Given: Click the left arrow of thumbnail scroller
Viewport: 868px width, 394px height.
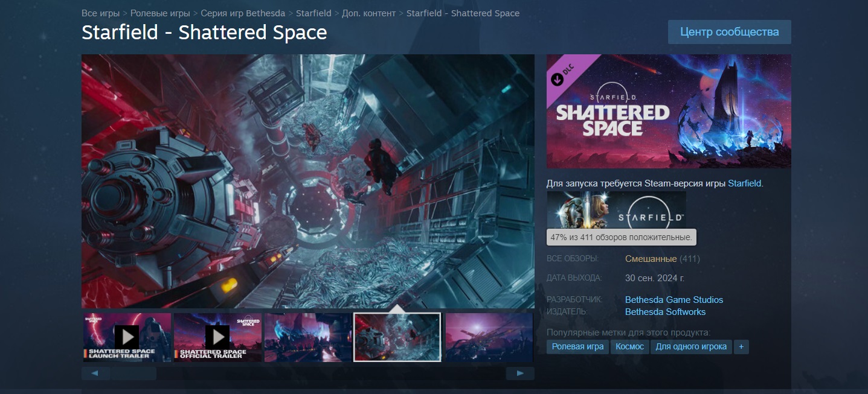Looking at the screenshot, I should pyautogui.click(x=95, y=373).
